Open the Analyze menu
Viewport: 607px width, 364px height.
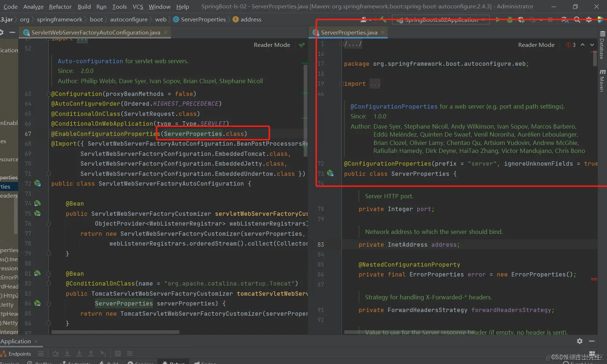[33, 7]
